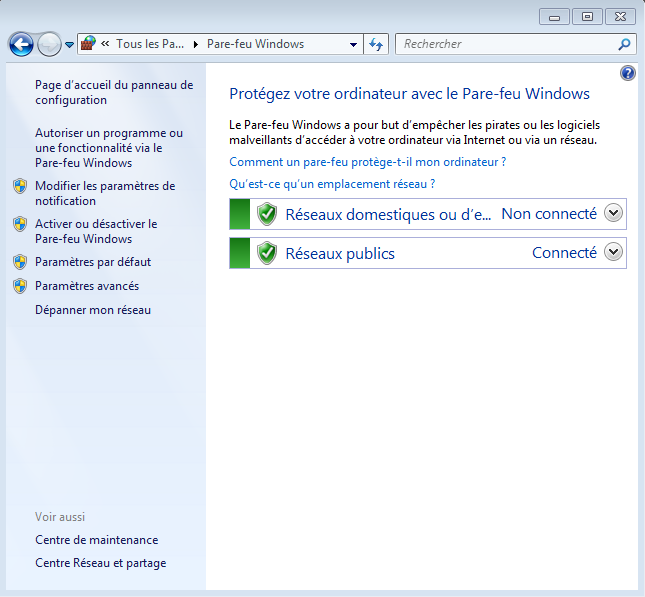Viewport: 645px width, 597px height.
Task: Maximize the Pare-feu Windows window
Action: (x=587, y=17)
